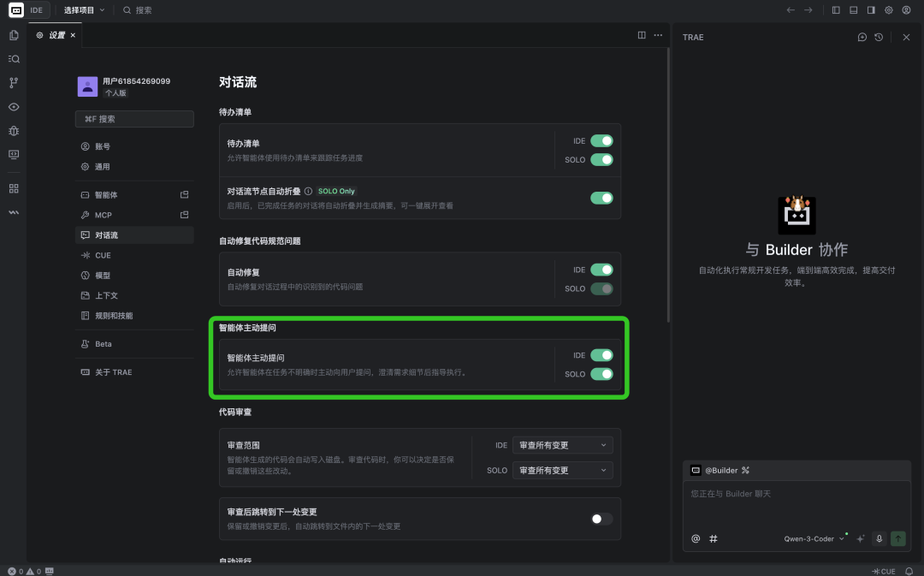Open the search panel in activity bar
Viewport: 924px width, 576px height.
click(x=14, y=59)
